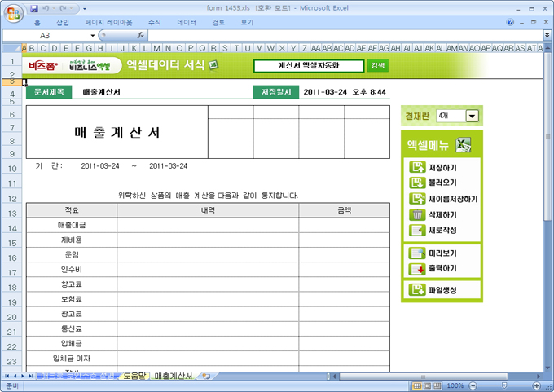The image size is (554, 392).
Task: Click the 저장하기 icon
Action: coord(417,167)
